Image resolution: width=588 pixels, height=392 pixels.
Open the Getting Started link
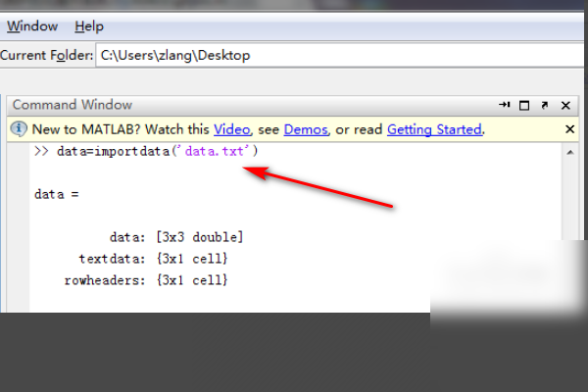point(434,129)
